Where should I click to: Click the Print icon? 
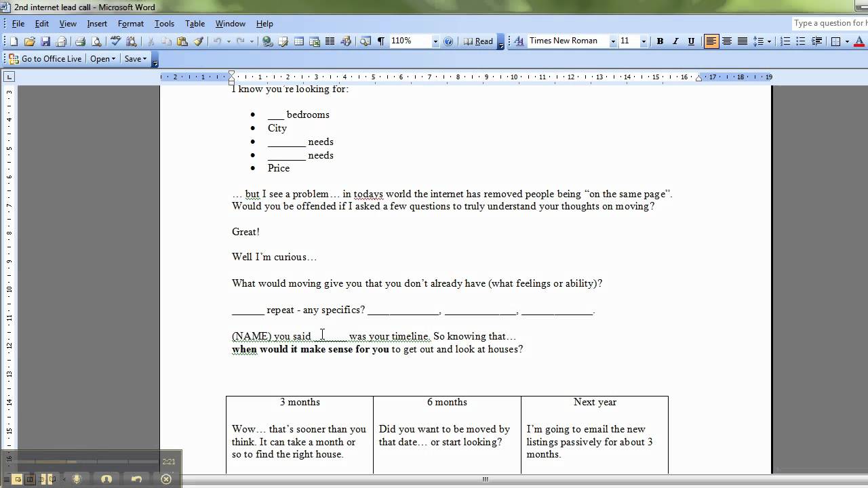point(80,41)
